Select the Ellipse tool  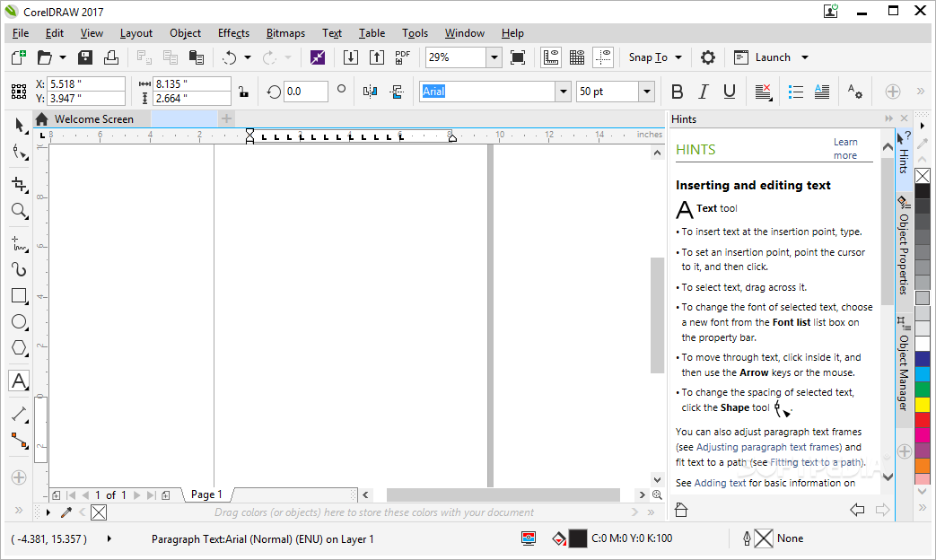pyautogui.click(x=19, y=322)
